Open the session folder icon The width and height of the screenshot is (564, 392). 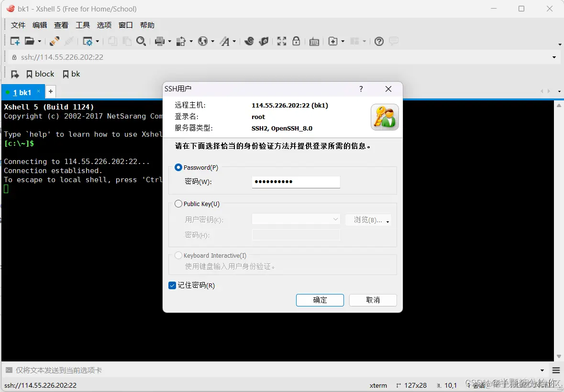pyautogui.click(x=29, y=41)
